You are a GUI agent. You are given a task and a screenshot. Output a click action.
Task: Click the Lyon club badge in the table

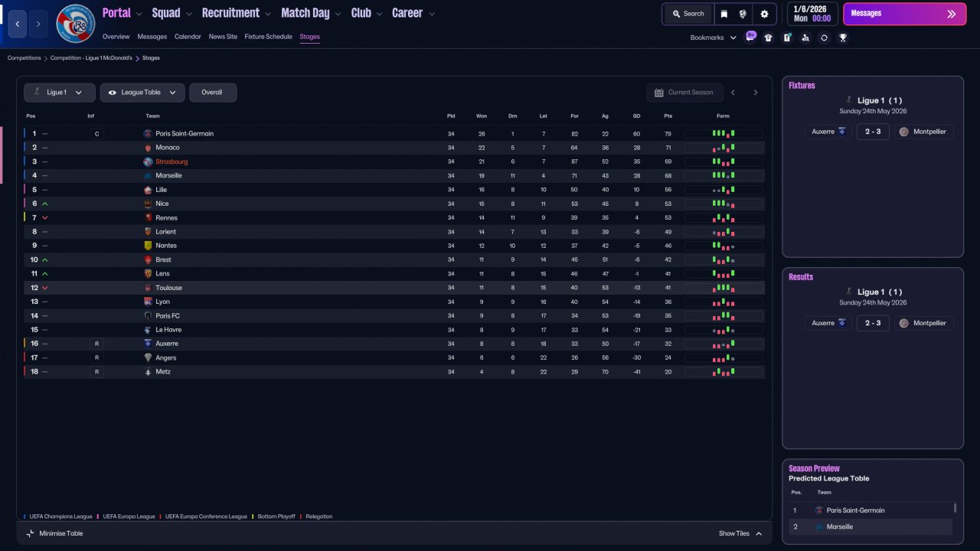point(148,302)
